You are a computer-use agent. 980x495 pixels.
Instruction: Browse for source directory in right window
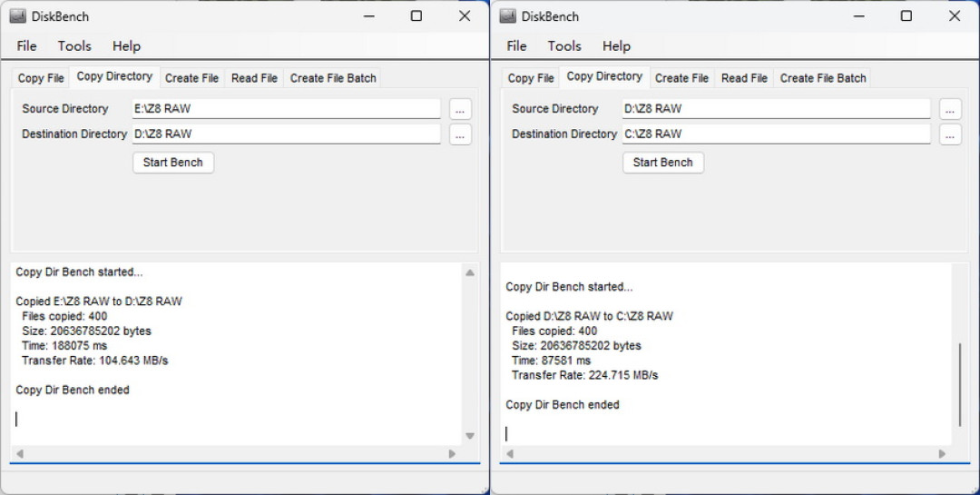point(950,110)
